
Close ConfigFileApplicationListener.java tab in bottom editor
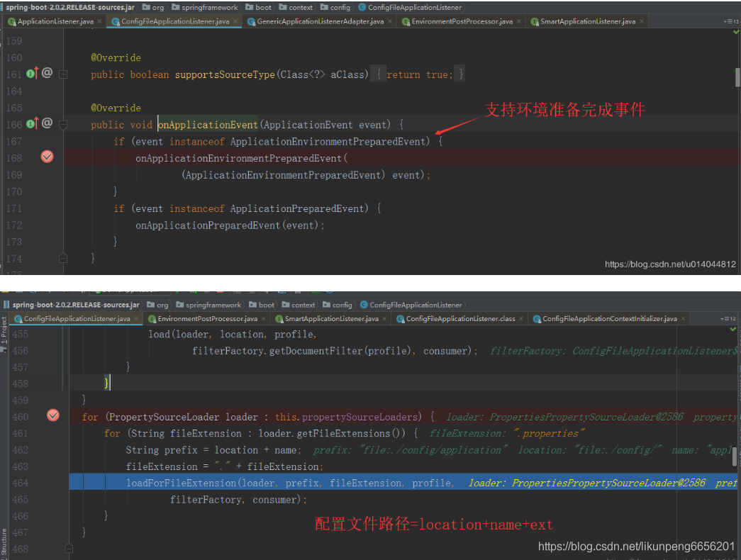click(136, 318)
